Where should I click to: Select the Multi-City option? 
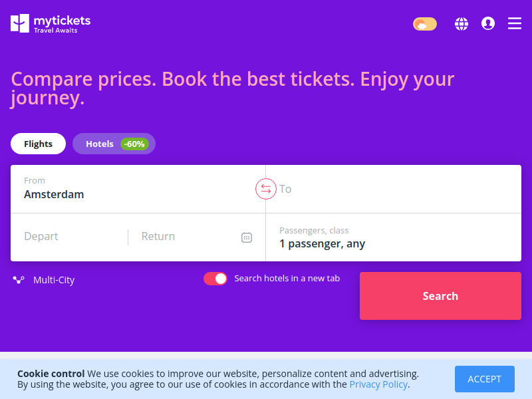tap(54, 280)
